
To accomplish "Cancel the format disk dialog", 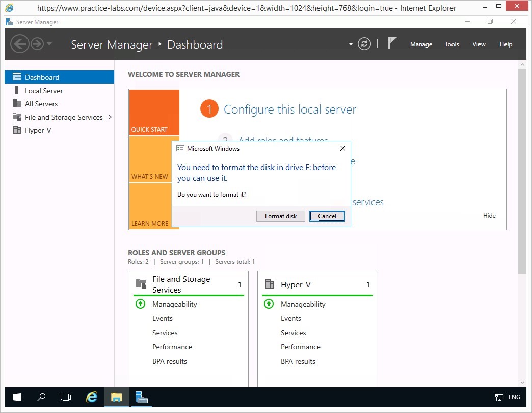I will [x=327, y=216].
